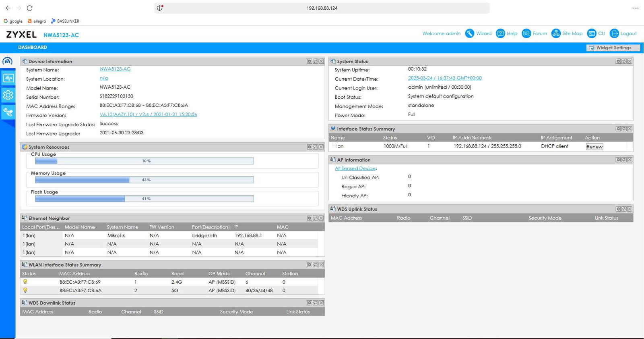
Task: Refresh the WLAN Interface Status Summary widget
Action: [315, 265]
